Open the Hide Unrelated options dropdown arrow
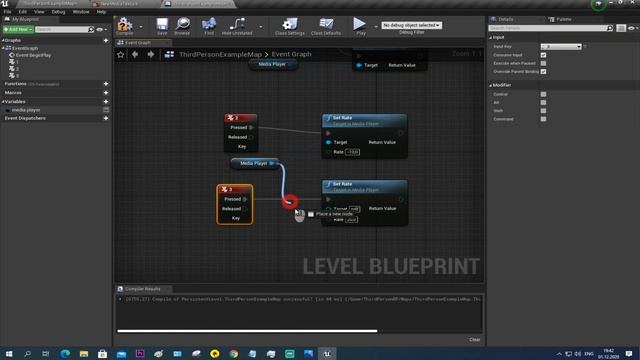640x360 pixels. point(260,27)
